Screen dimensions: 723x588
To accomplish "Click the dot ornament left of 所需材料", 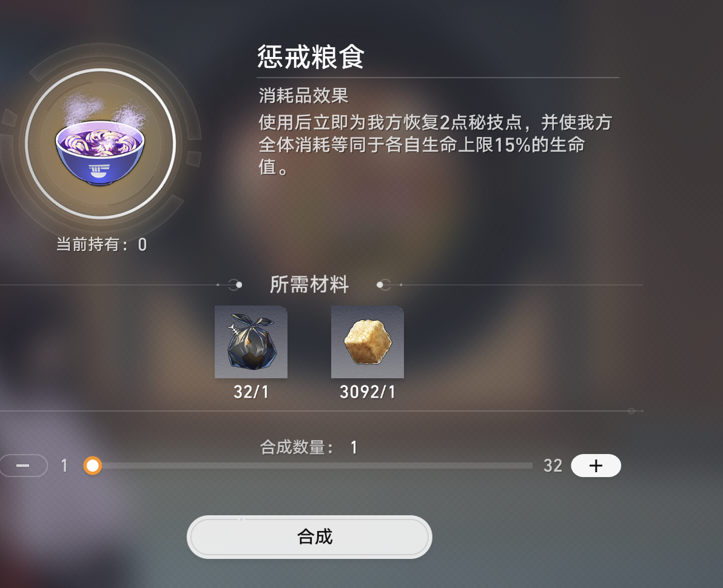I will click(x=238, y=285).
